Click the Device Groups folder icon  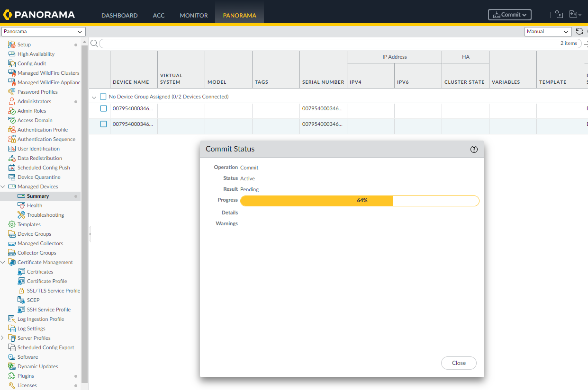12,234
